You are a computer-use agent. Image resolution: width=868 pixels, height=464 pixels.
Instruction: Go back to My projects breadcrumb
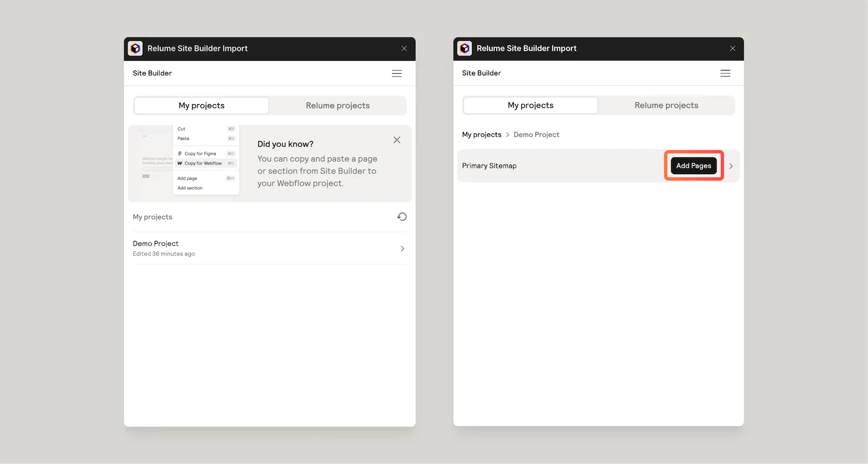(482, 135)
